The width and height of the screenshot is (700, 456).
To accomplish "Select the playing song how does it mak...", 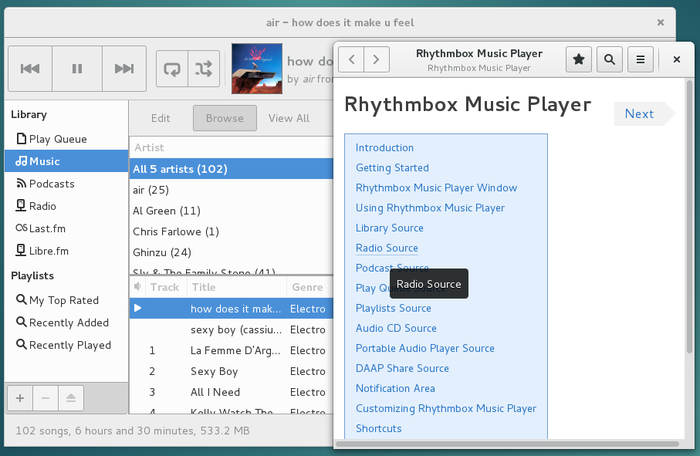I will [231, 309].
